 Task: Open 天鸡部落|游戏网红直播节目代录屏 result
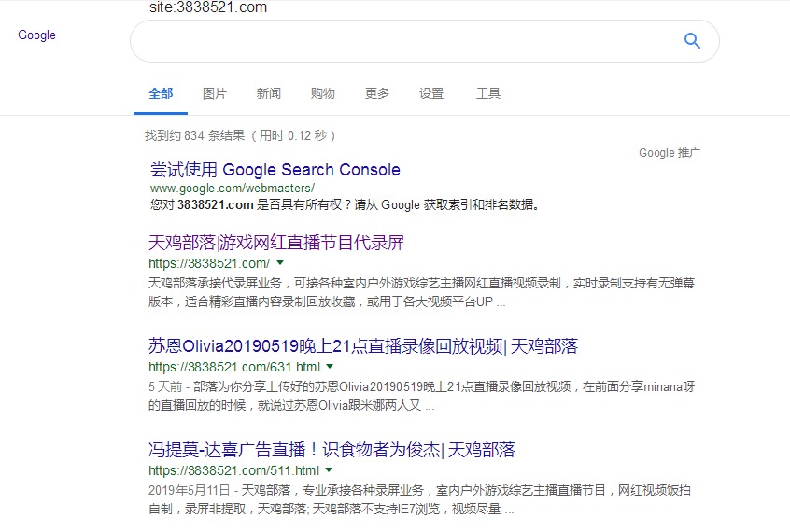[x=276, y=243]
